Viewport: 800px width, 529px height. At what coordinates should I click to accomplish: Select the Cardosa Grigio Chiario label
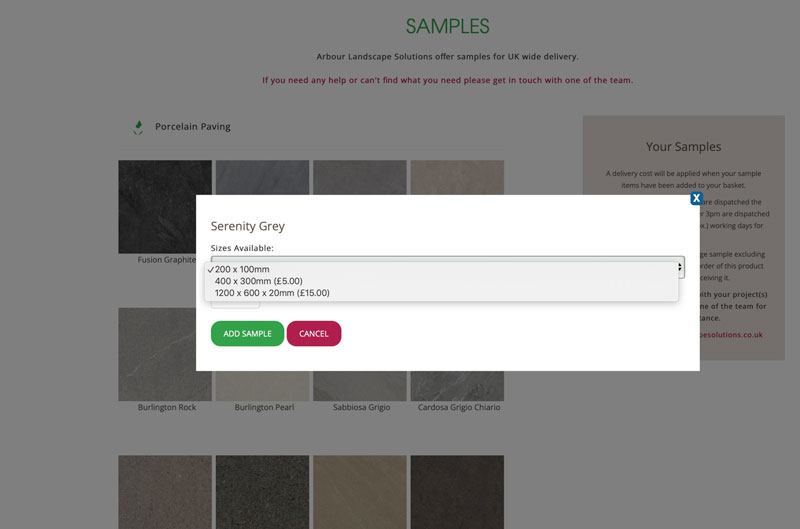pyautogui.click(x=459, y=407)
